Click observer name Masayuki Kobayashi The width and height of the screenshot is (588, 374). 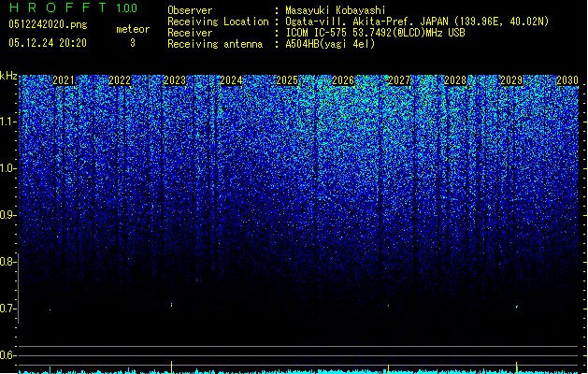(x=336, y=10)
